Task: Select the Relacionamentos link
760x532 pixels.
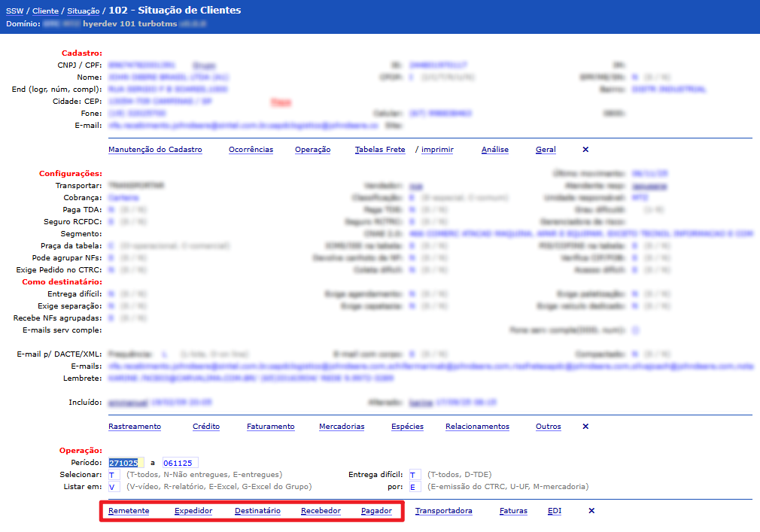Action: (x=477, y=427)
